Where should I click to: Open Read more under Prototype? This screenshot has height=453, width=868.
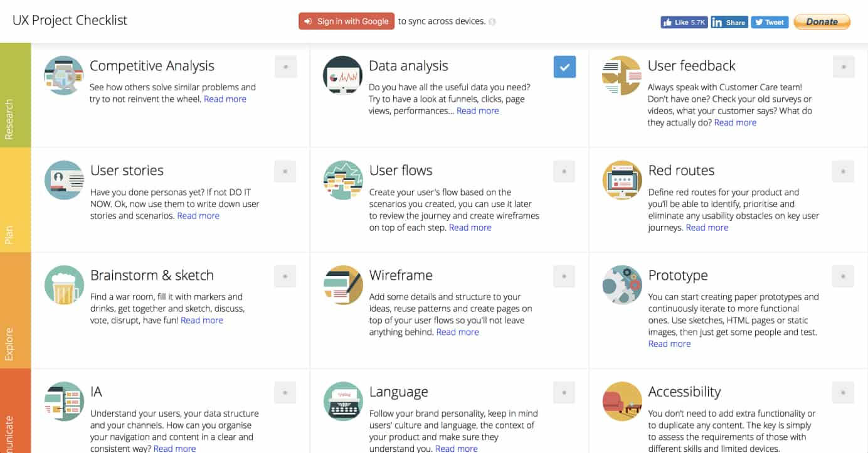click(669, 344)
